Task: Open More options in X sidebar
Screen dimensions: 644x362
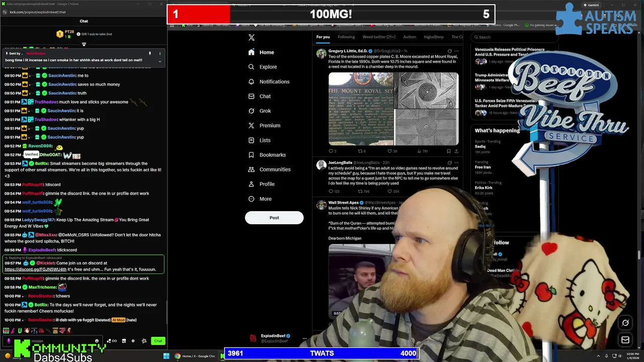Action: pos(260,199)
